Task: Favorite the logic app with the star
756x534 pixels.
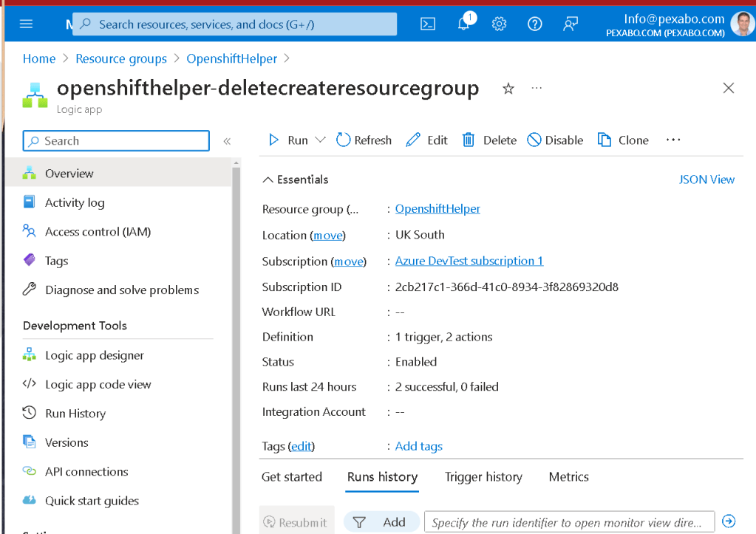Action: tap(508, 89)
